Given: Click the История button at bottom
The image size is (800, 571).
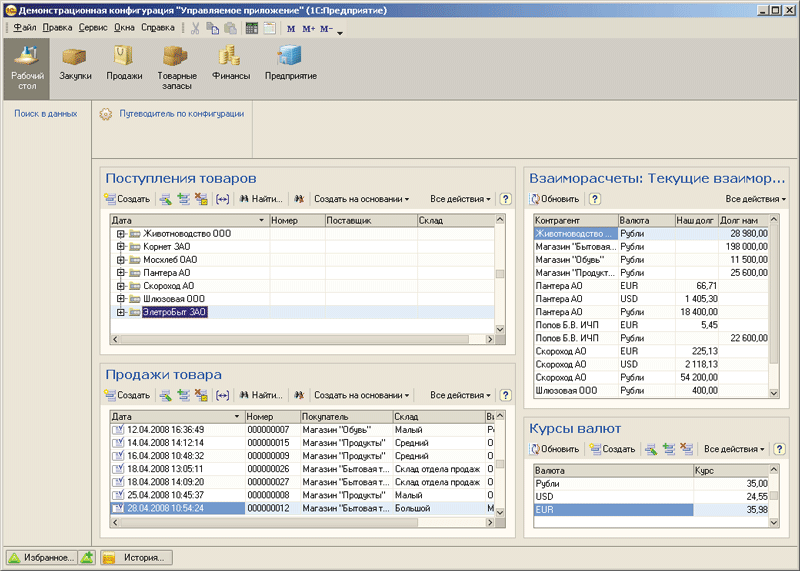Looking at the screenshot, I should [135, 557].
